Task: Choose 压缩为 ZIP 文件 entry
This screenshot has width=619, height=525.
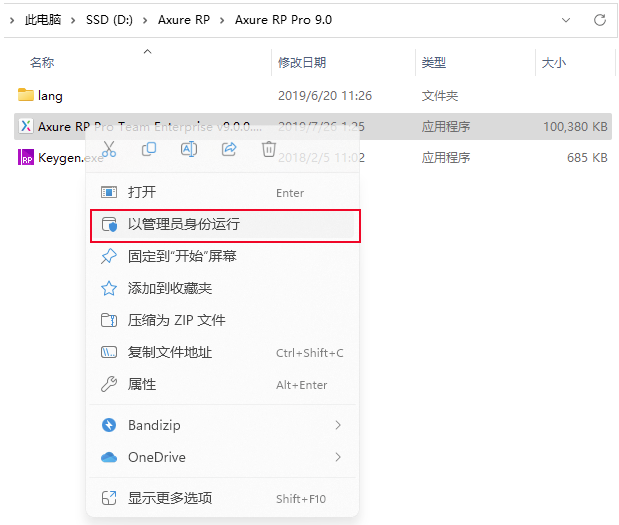Action: (x=223, y=320)
